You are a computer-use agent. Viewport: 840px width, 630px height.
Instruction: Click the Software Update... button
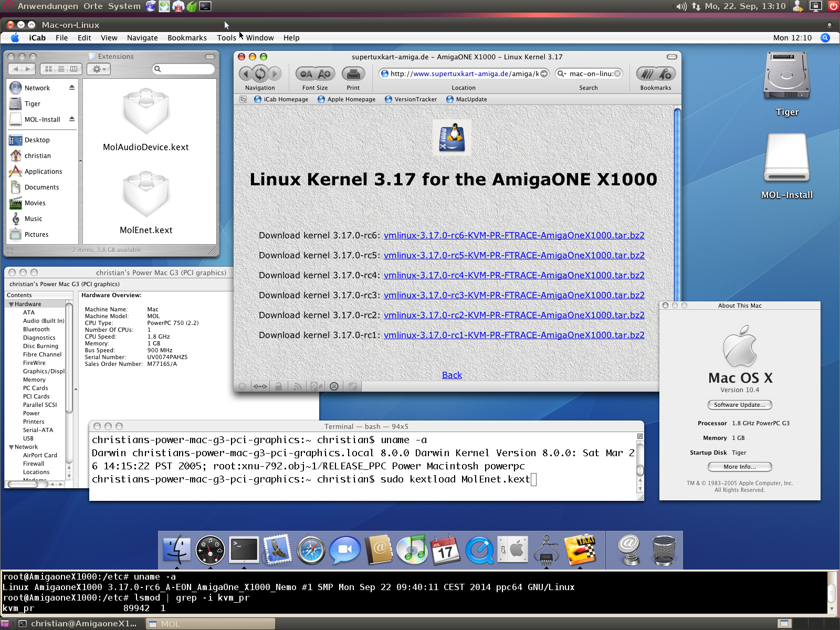[x=739, y=405]
